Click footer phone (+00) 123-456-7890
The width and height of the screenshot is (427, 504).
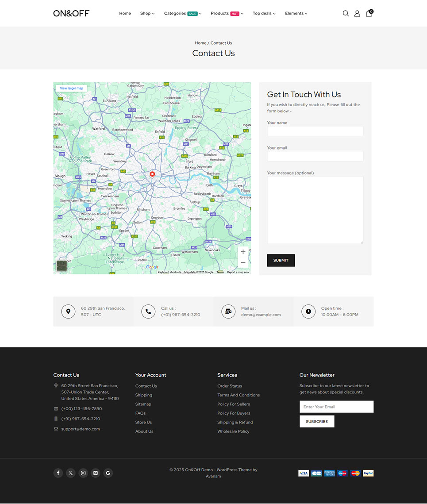[82, 408]
